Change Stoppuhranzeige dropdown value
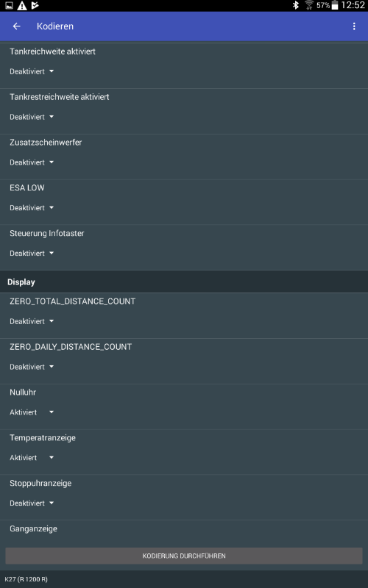Image resolution: width=368 pixels, height=588 pixels. [x=32, y=503]
